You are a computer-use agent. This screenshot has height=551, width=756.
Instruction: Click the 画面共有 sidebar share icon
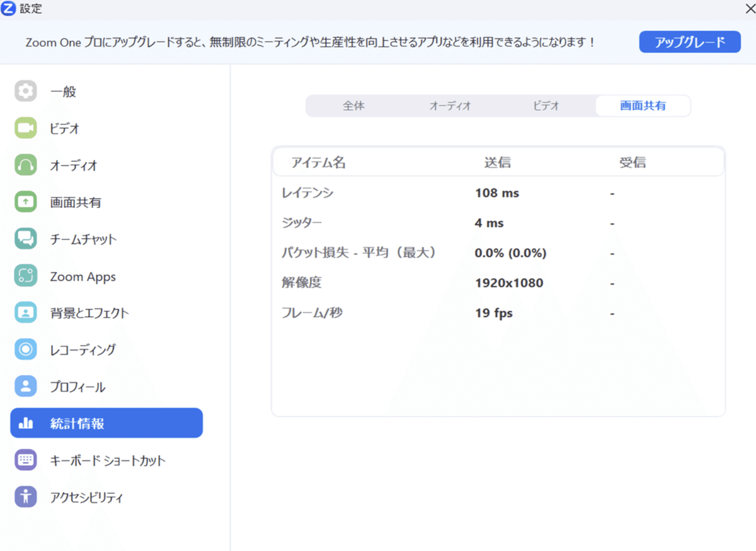26,202
